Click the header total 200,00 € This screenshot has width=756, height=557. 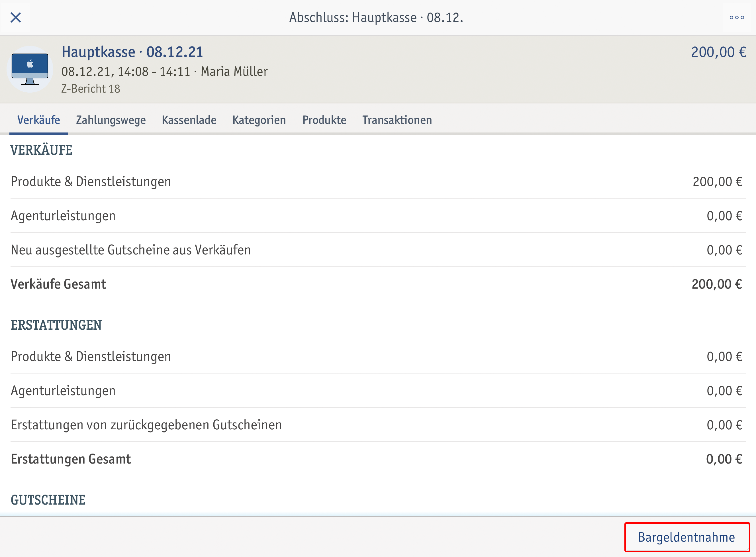(x=718, y=52)
